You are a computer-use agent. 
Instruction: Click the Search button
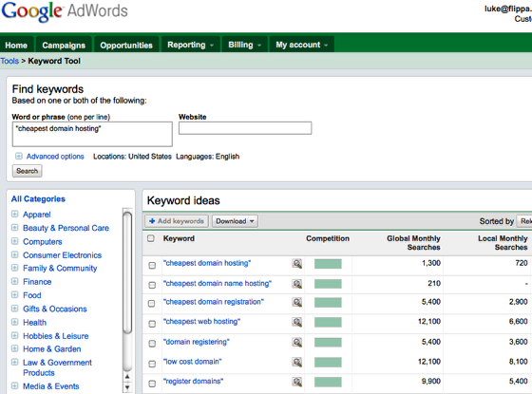point(28,171)
